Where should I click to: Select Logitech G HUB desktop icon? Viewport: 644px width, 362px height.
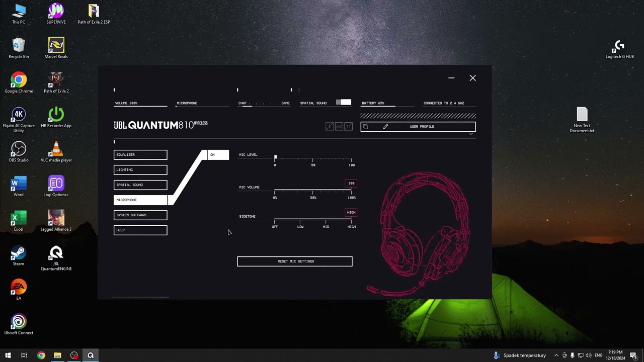(619, 49)
